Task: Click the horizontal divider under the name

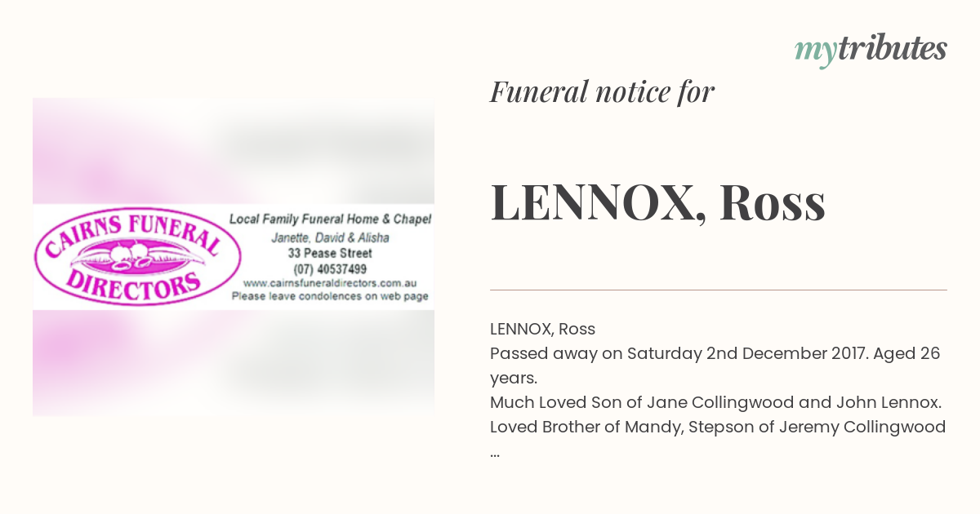Action: pos(719,290)
